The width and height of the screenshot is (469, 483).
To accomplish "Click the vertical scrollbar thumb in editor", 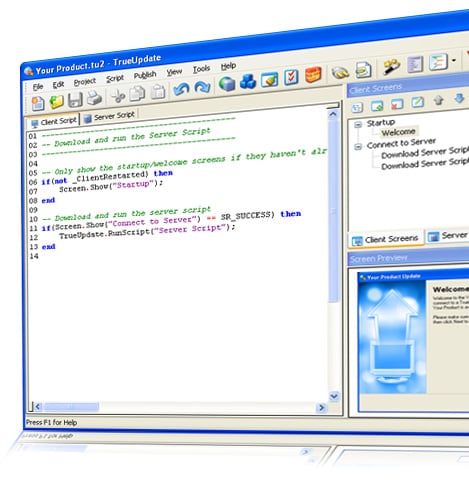I will click(x=333, y=212).
